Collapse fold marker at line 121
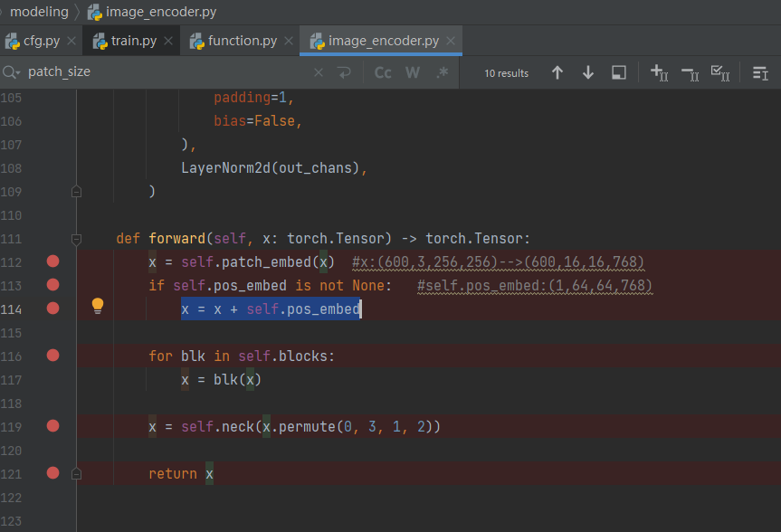Viewport: 781px width, 532px height. (x=76, y=474)
